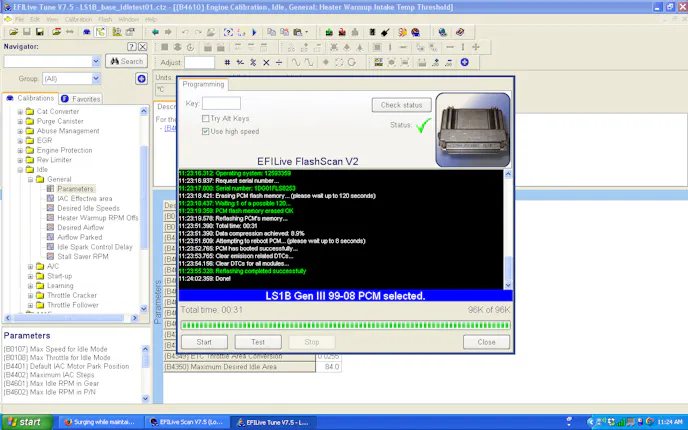Click the Start button in programming dialog
Image resolution: width=688 pixels, height=430 pixels.
[x=204, y=342]
